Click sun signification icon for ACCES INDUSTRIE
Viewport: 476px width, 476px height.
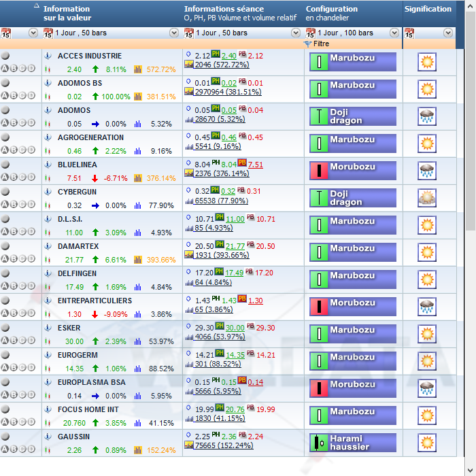point(427,62)
